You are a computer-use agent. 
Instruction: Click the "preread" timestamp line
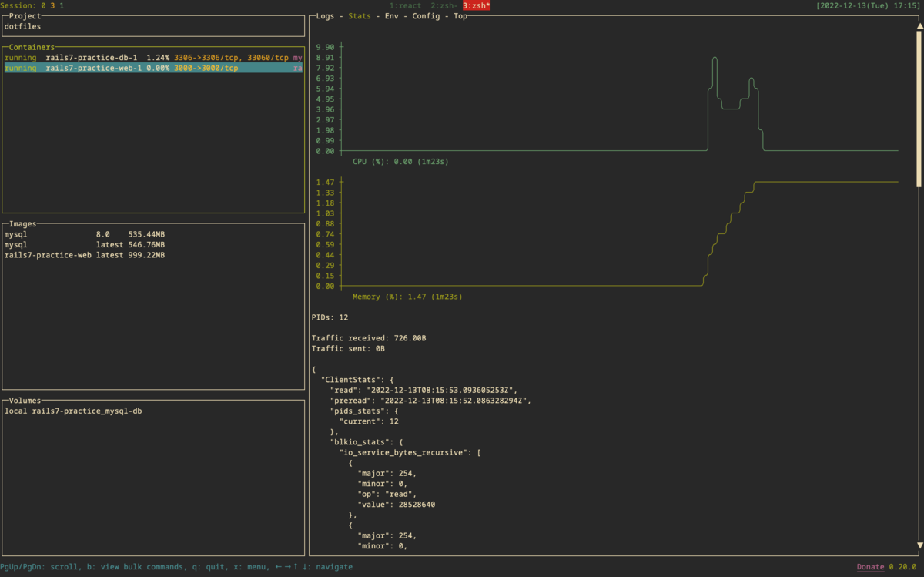tap(431, 401)
